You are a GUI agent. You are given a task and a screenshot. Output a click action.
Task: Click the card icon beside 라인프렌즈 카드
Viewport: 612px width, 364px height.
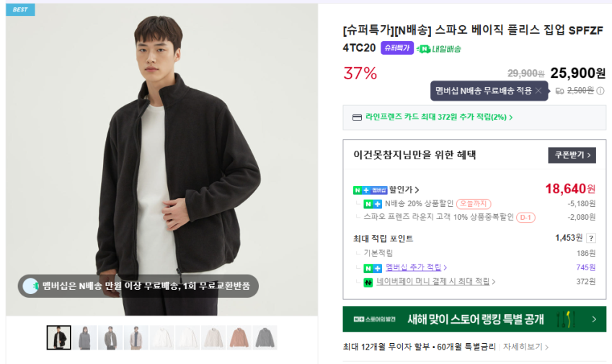pyautogui.click(x=356, y=117)
